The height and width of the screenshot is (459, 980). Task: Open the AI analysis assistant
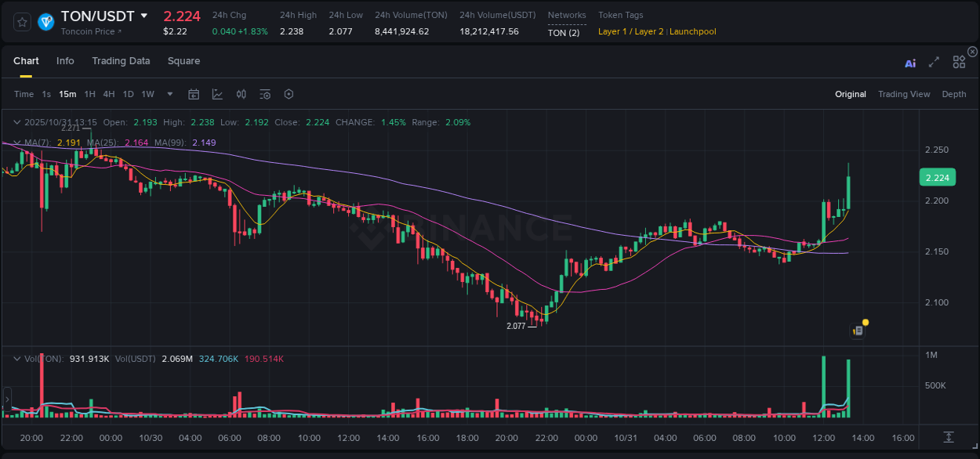click(910, 63)
